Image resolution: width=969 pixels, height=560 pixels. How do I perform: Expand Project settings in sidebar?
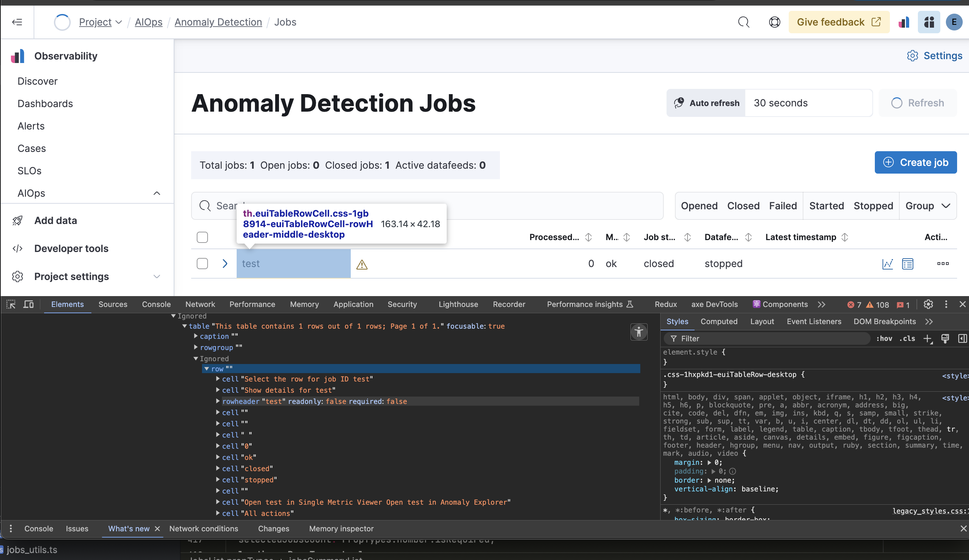click(x=156, y=277)
